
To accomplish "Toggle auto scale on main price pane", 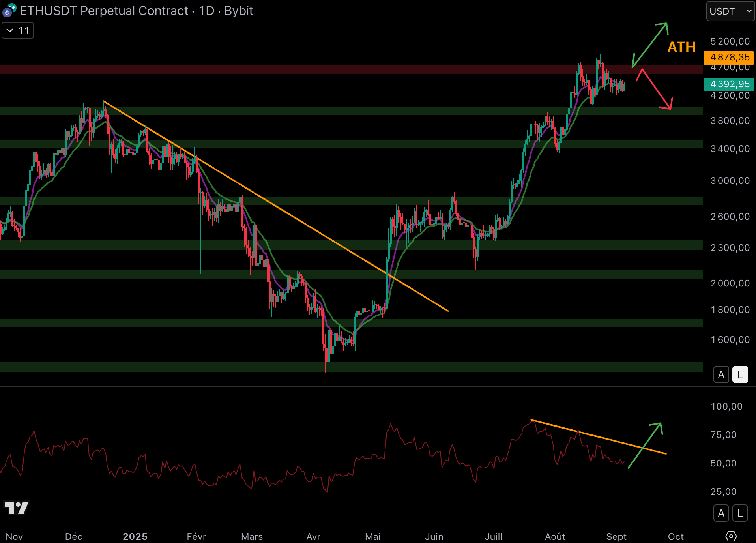I will pyautogui.click(x=721, y=374).
